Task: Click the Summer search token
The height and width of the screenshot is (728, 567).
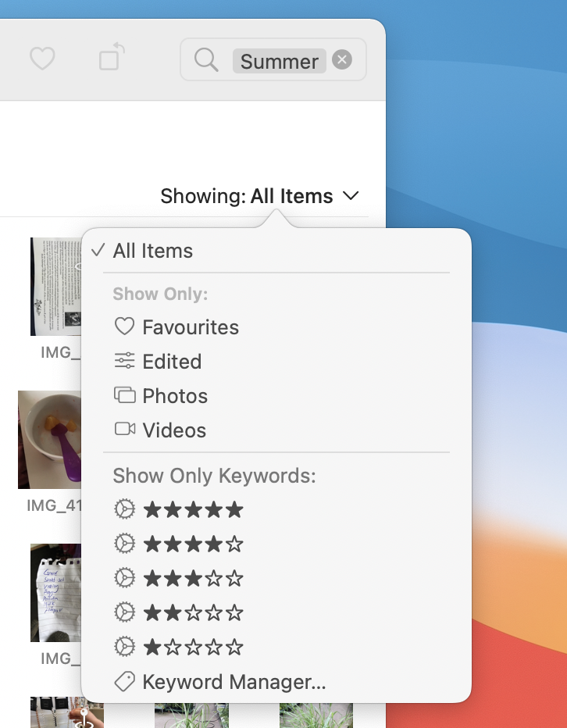Action: point(279,61)
